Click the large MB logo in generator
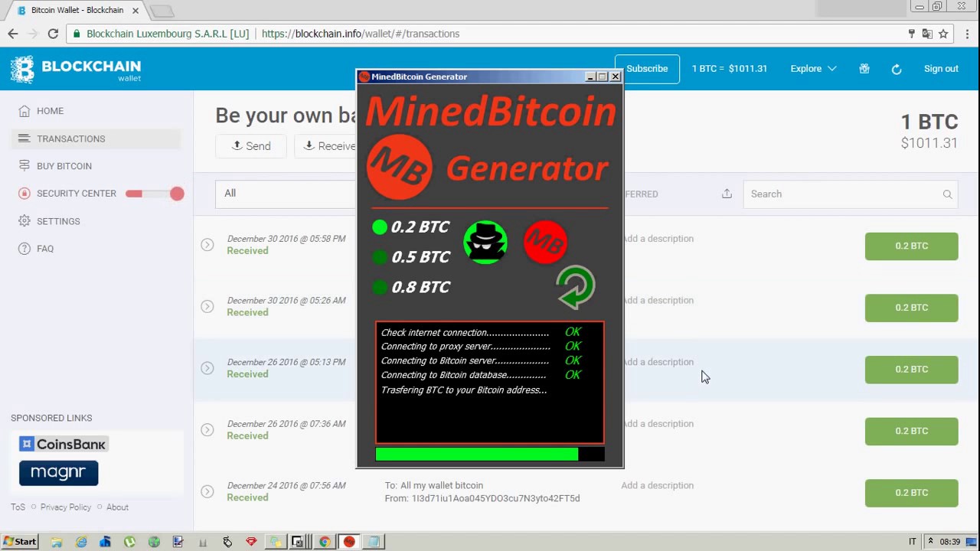 (399, 167)
